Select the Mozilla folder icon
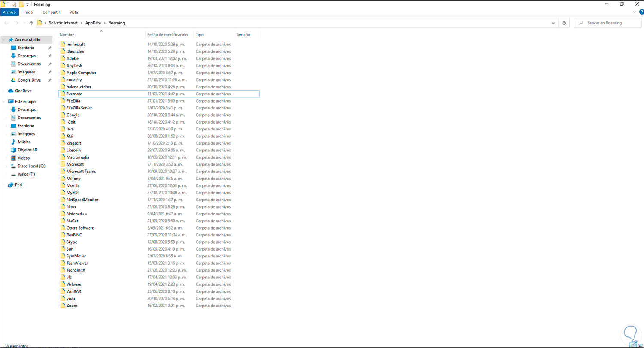 click(63, 186)
